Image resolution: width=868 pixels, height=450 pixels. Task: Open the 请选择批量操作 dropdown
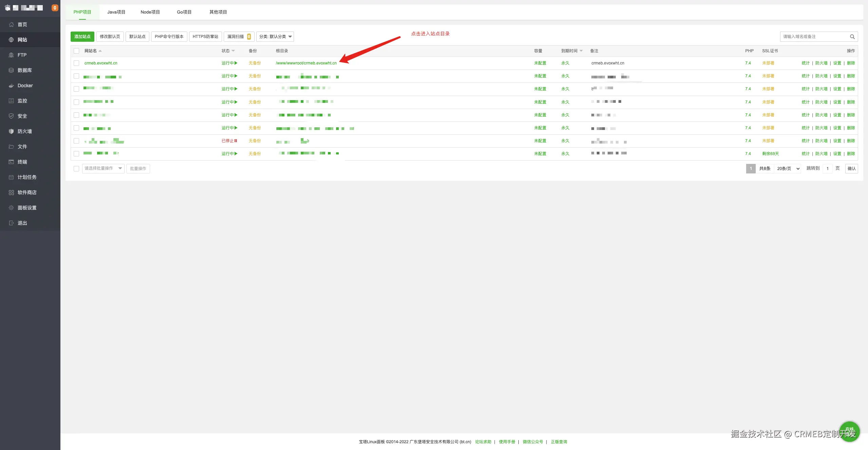103,168
